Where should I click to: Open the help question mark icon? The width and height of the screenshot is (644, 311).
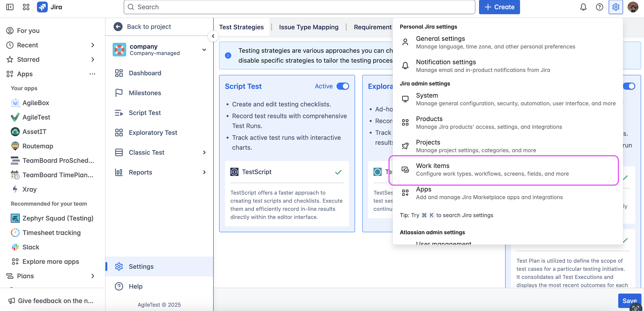click(x=599, y=7)
